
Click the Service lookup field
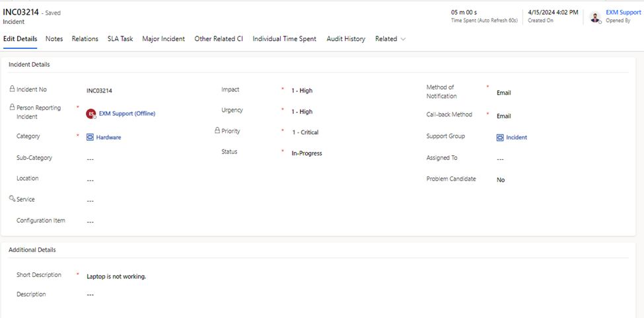(90, 200)
